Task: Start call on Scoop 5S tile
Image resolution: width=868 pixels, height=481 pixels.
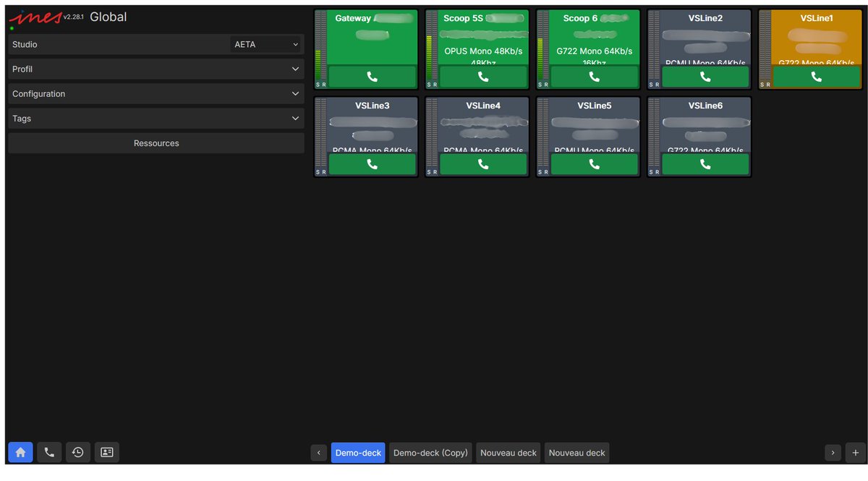Action: click(x=483, y=77)
